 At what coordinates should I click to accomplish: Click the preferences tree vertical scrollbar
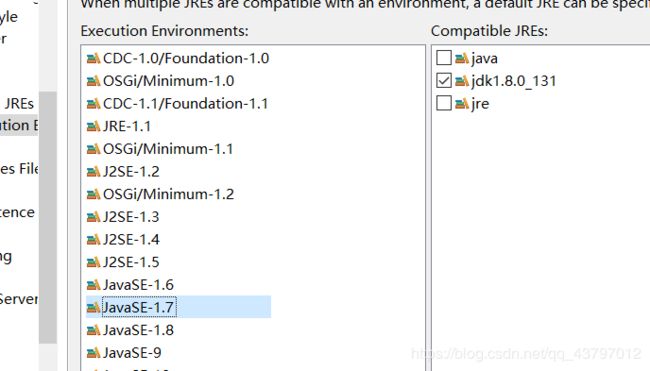pos(48,218)
